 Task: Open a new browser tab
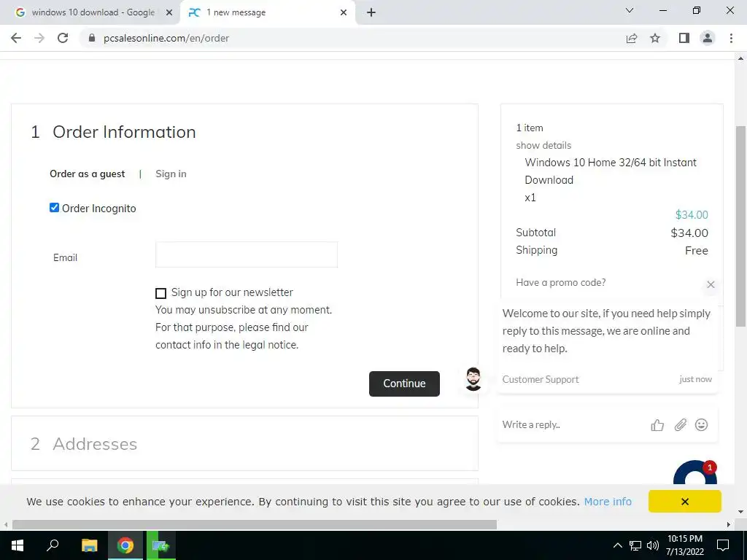[371, 12]
